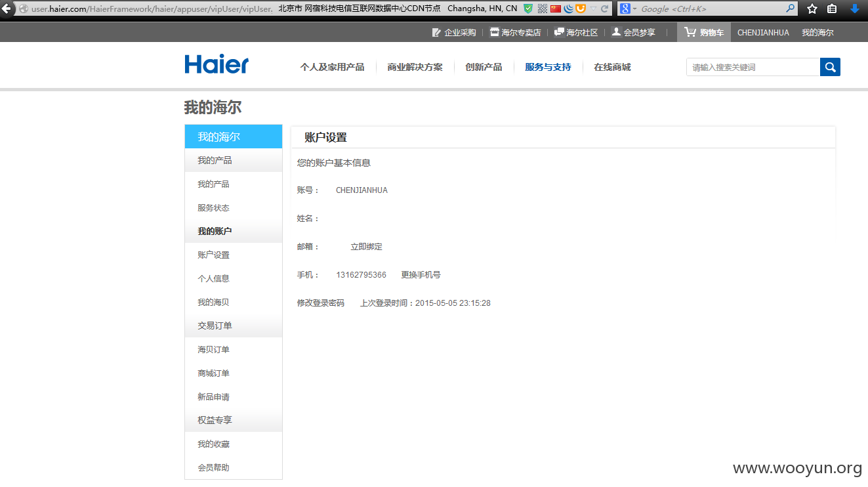The height and width of the screenshot is (487, 868).
Task: Open 个人信息 in the sidebar
Action: coord(213,278)
